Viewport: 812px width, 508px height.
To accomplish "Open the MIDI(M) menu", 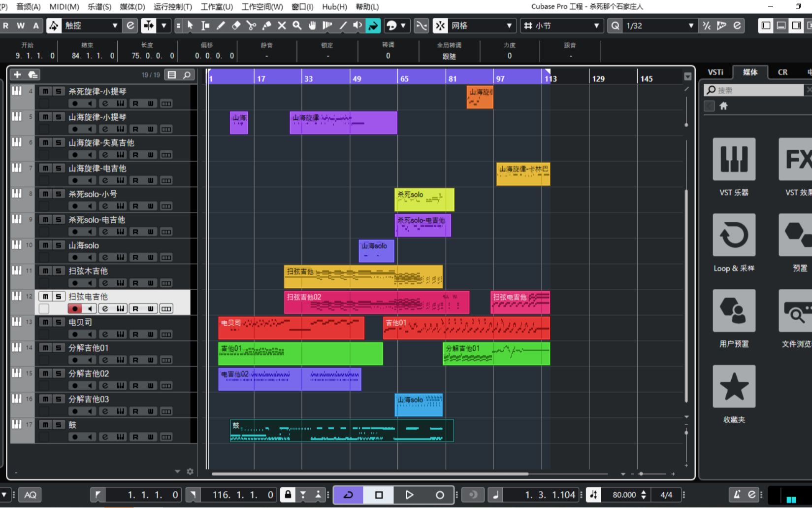I will coord(65,7).
